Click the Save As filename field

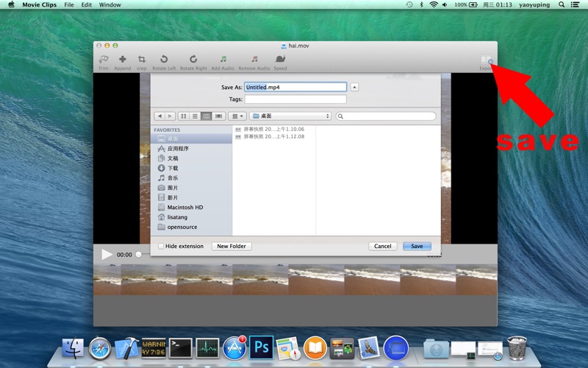295,87
